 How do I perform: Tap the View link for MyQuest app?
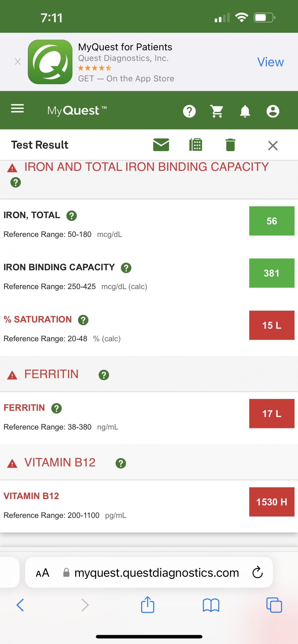coord(270,62)
